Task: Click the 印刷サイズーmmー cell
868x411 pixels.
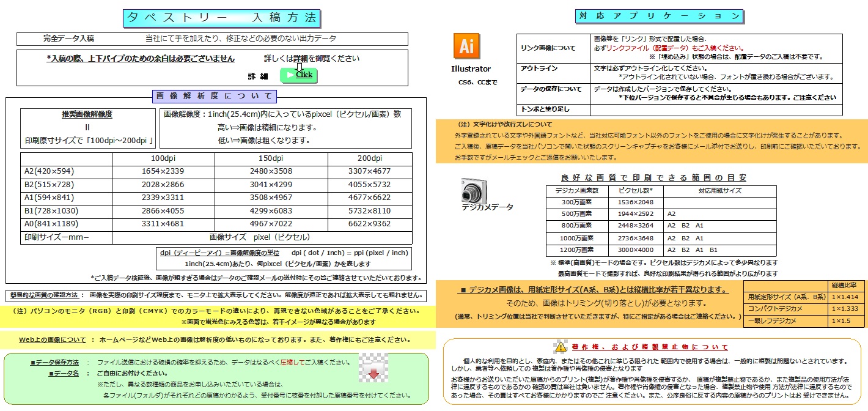Action: [67, 237]
